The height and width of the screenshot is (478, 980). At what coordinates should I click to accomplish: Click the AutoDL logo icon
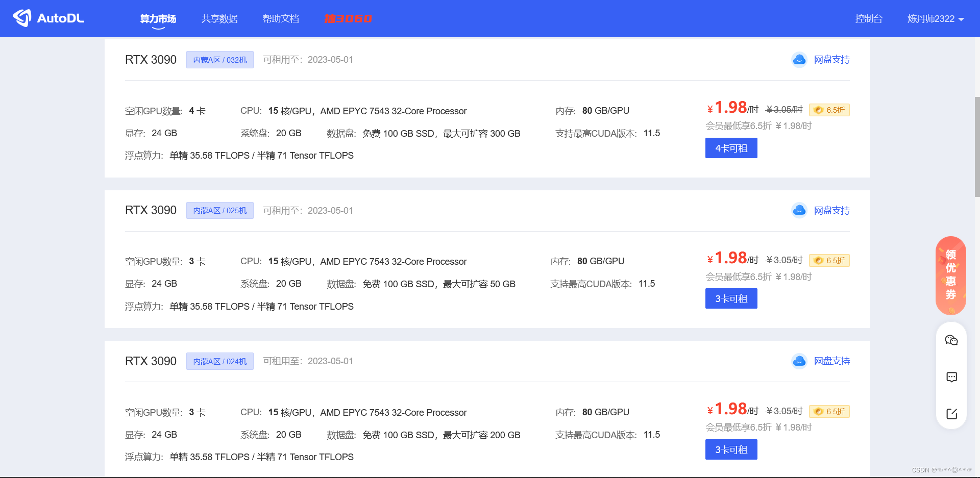(x=22, y=18)
